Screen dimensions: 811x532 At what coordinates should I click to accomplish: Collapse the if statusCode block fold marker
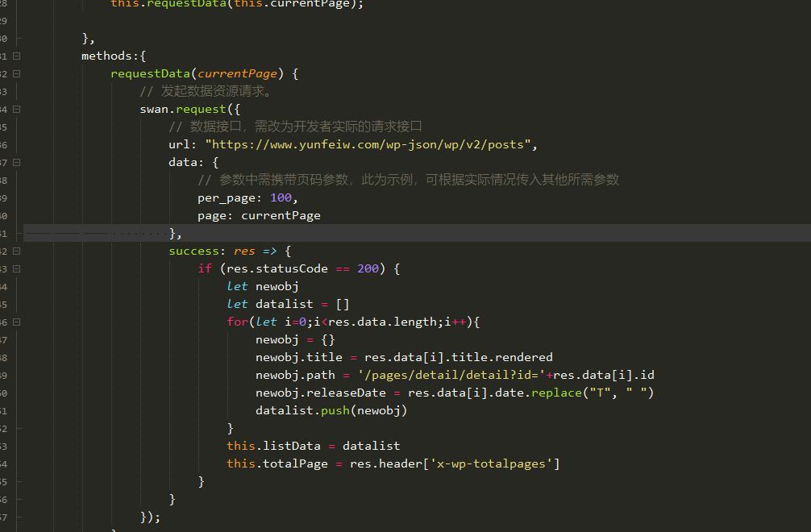(x=17, y=269)
